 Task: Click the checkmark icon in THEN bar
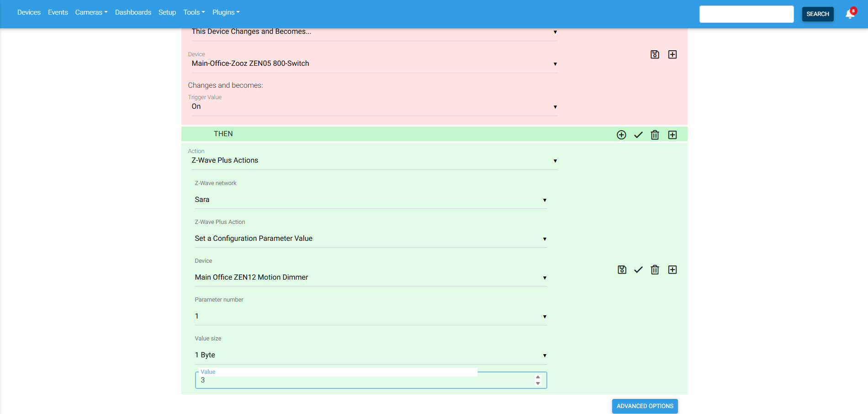click(x=638, y=135)
